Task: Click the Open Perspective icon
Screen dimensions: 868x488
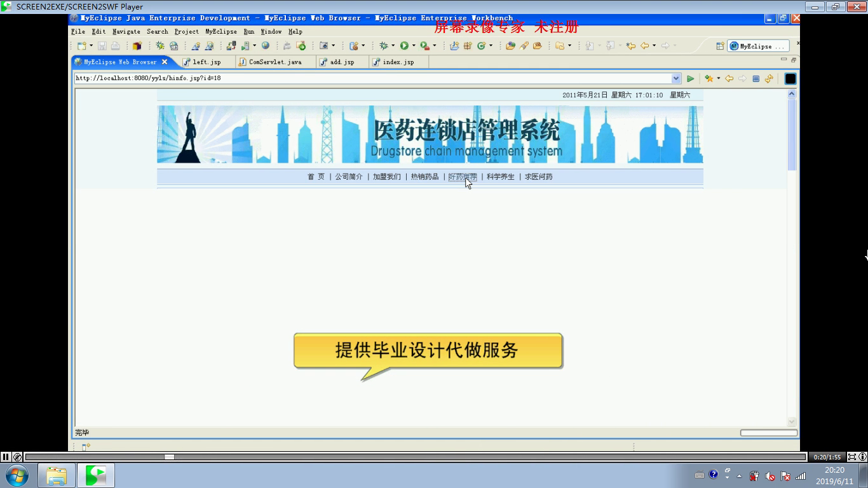Action: click(x=720, y=46)
